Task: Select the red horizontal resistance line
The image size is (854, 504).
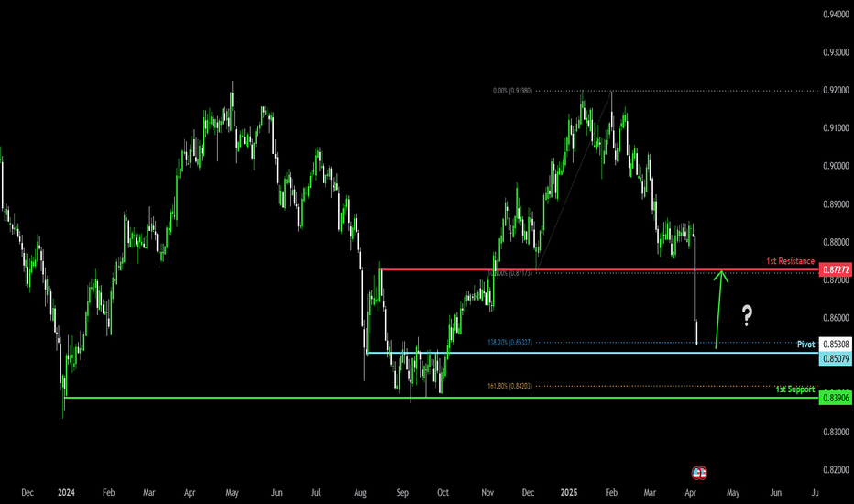Action: [599, 269]
